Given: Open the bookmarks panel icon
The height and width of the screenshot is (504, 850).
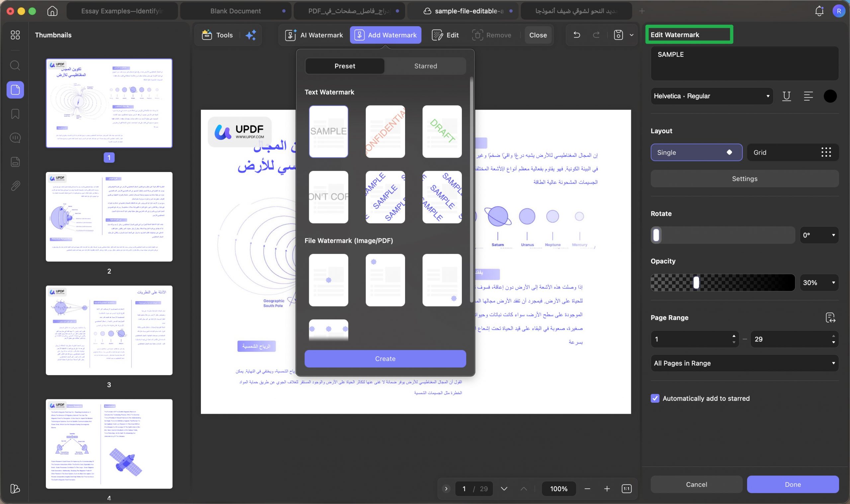Looking at the screenshot, I should tap(15, 114).
